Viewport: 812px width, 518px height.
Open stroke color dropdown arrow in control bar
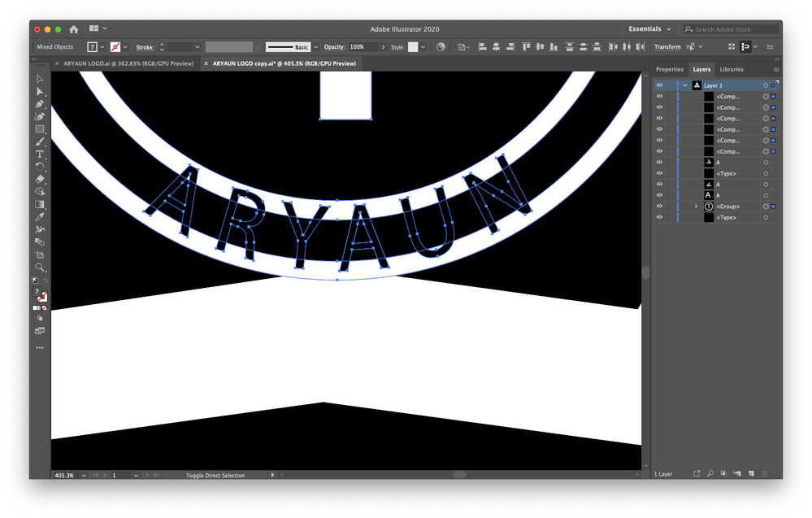coord(125,47)
